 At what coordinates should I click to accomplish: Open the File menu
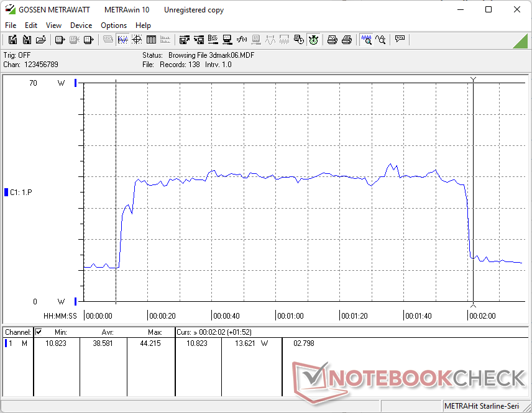pyautogui.click(x=11, y=25)
